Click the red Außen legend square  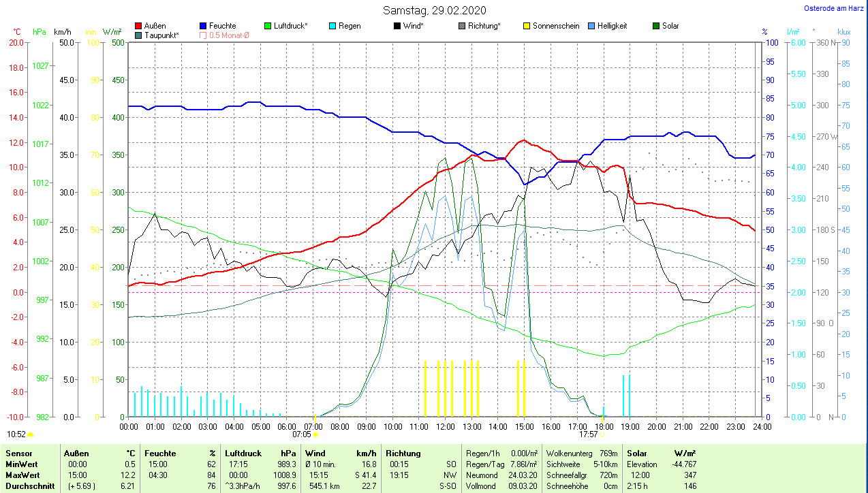coord(139,26)
